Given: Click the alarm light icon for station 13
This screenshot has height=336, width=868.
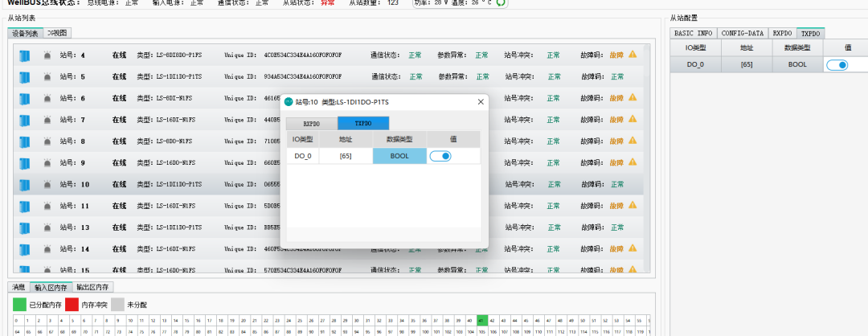Looking at the screenshot, I should pyautogui.click(x=47, y=227).
